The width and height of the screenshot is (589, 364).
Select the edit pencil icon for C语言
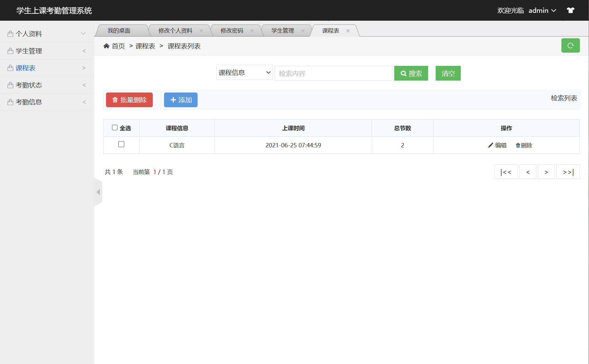[x=490, y=145]
